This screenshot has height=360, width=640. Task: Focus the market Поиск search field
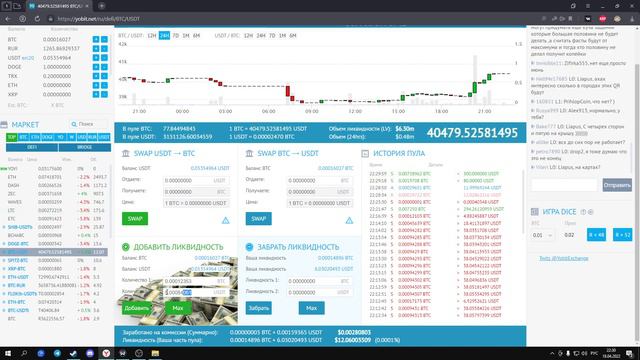pos(89,124)
